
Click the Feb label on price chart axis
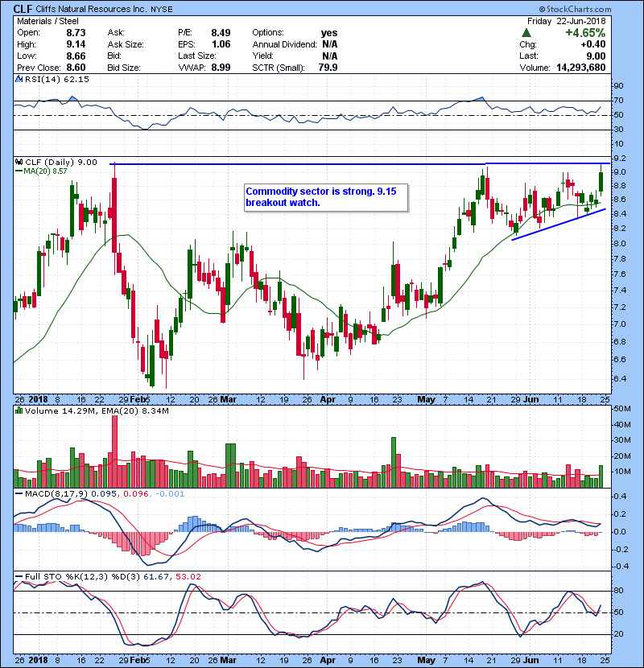pyautogui.click(x=137, y=399)
